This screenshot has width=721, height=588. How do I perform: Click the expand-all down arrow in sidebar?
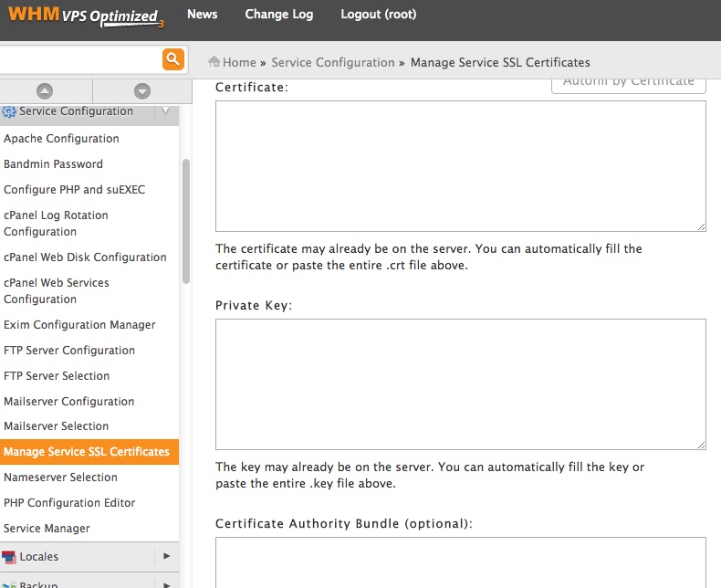(x=141, y=91)
